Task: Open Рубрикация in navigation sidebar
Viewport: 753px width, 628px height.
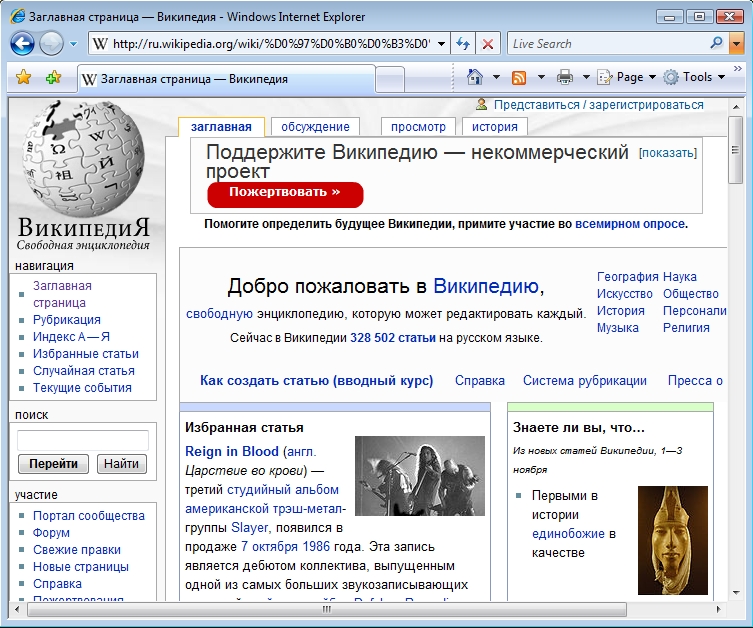Action: point(67,320)
